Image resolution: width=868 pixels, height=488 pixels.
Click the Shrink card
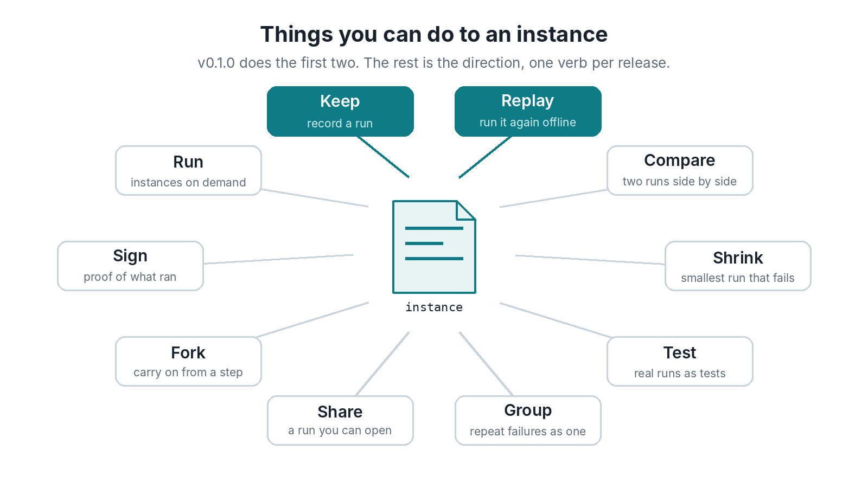[738, 266]
